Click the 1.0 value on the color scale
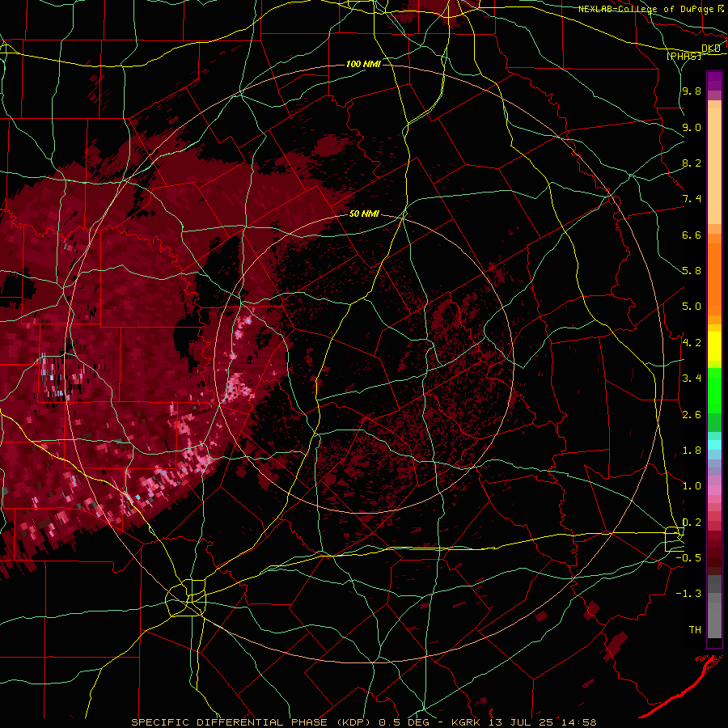 (692, 486)
